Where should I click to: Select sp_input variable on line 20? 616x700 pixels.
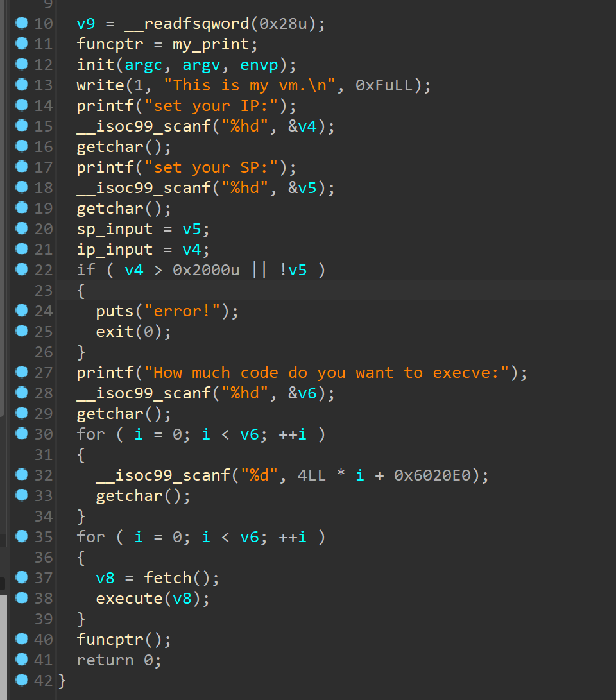coord(115,230)
